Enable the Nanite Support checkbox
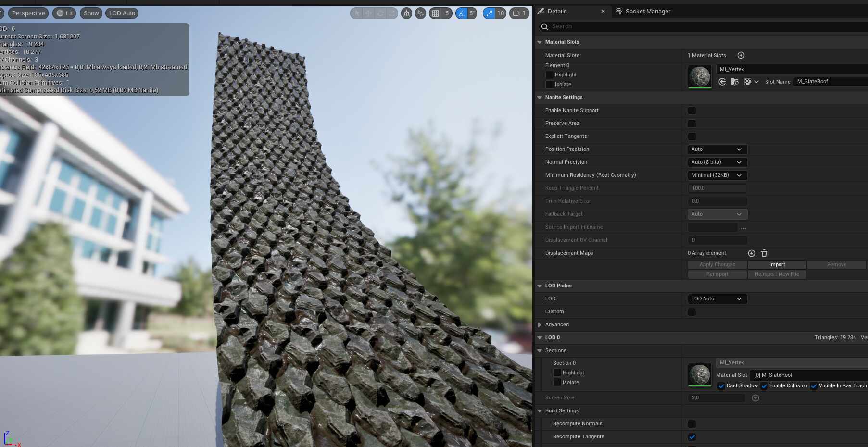Screen dimensions: 868x447 click(x=692, y=111)
